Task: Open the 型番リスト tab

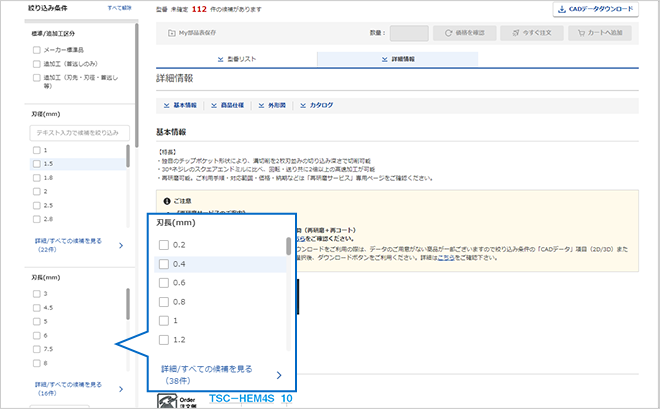Action: click(x=235, y=59)
